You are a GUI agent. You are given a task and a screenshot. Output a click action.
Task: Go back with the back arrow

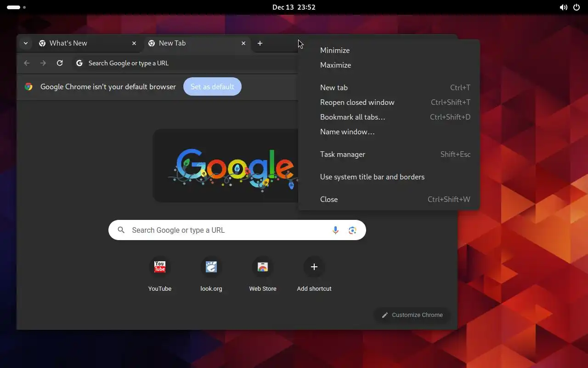coord(27,63)
